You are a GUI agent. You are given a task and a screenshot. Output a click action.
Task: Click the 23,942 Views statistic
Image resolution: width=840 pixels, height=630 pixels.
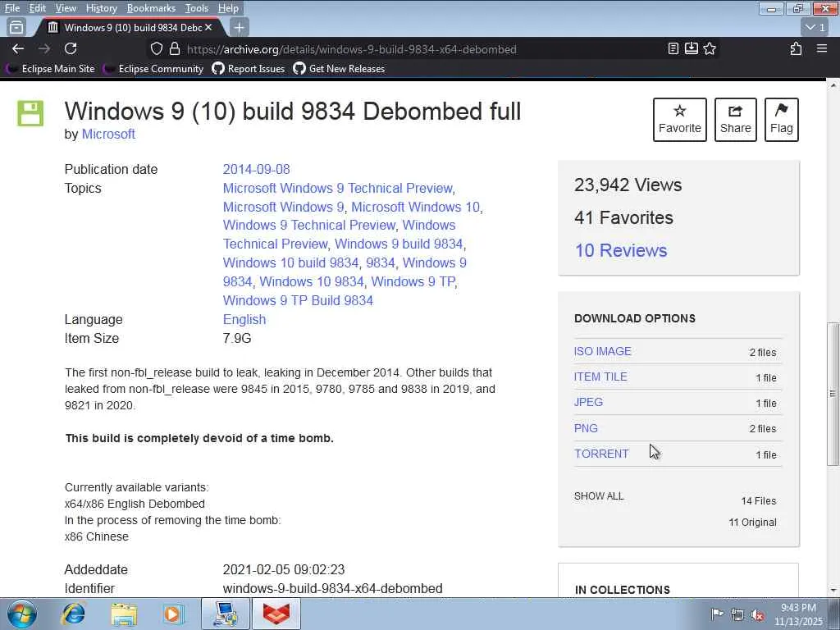(628, 185)
